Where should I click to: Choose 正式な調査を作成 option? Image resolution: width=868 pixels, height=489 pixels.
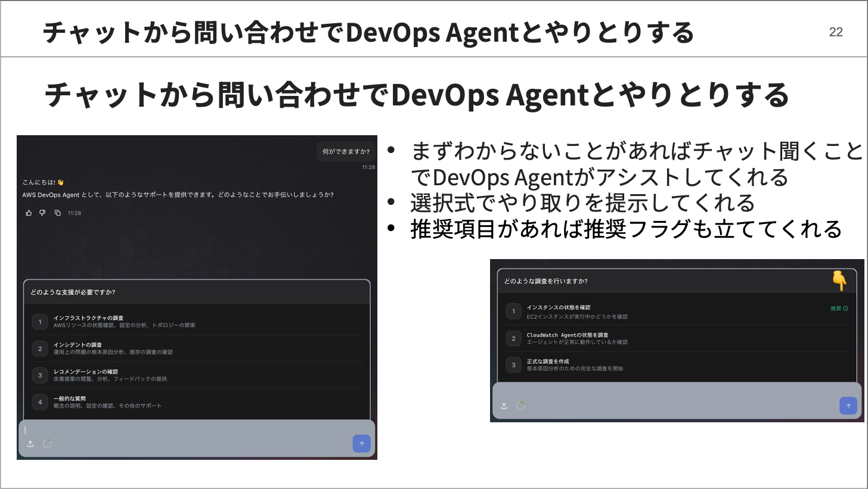click(677, 365)
